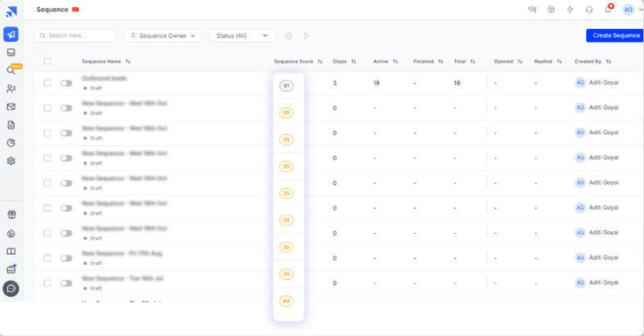This screenshot has width=644, height=336.
Task: Open the Outbound leads sequence name
Action: tap(105, 78)
